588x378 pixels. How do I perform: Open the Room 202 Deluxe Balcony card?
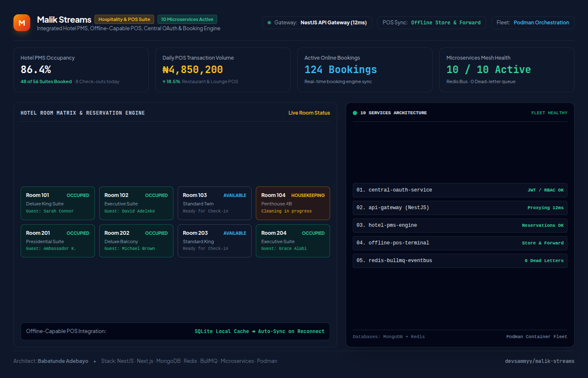coord(136,241)
